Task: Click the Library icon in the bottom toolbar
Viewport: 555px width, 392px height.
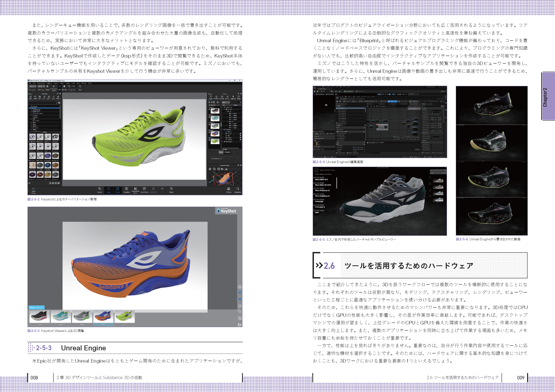Action: click(x=109, y=190)
